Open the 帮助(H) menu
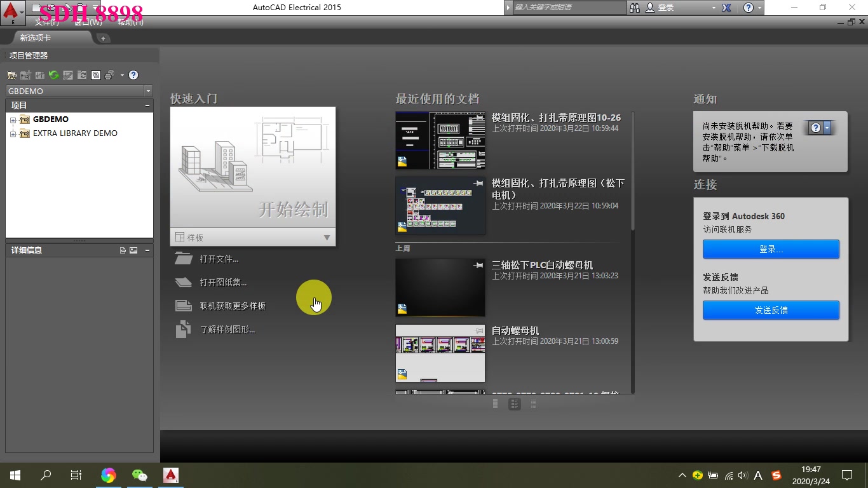This screenshot has width=868, height=488. (130, 22)
